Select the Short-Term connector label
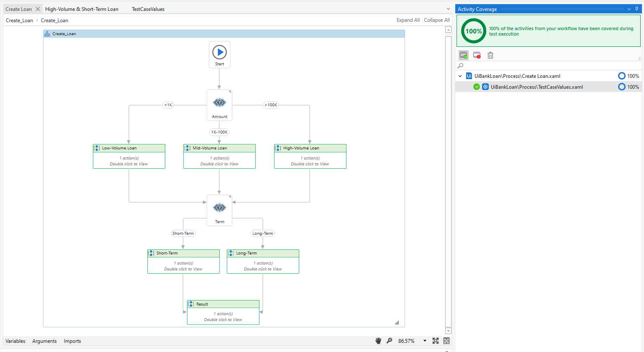644x352 pixels. (x=183, y=234)
